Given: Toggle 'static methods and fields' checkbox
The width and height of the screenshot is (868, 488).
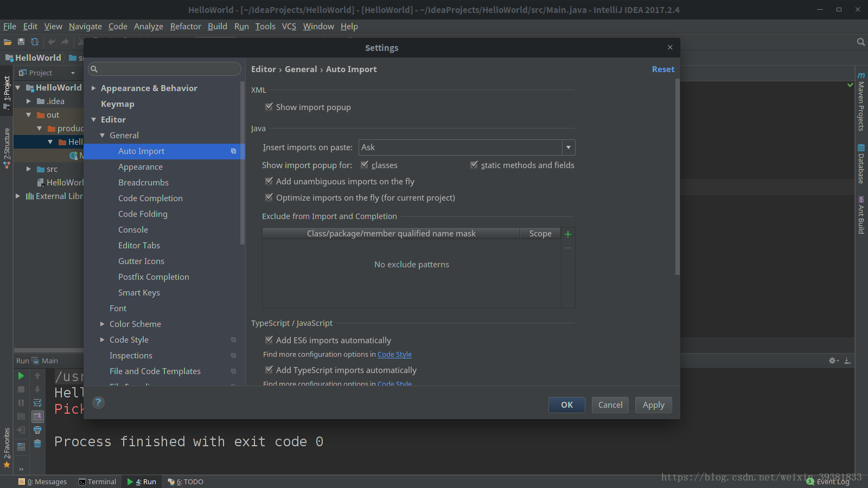Looking at the screenshot, I should click(474, 165).
